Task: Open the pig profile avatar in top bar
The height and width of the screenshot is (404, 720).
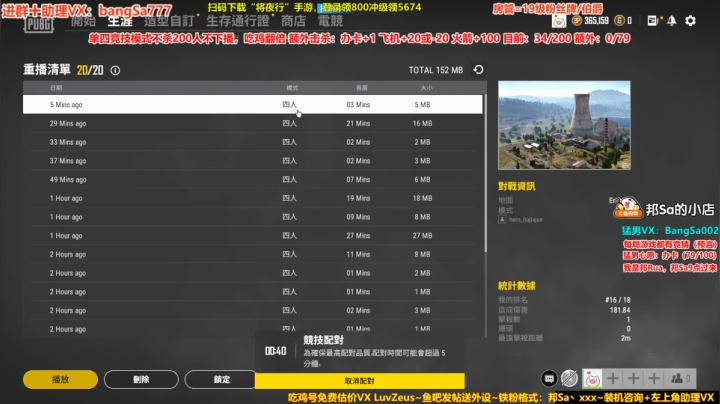Action: [559, 21]
